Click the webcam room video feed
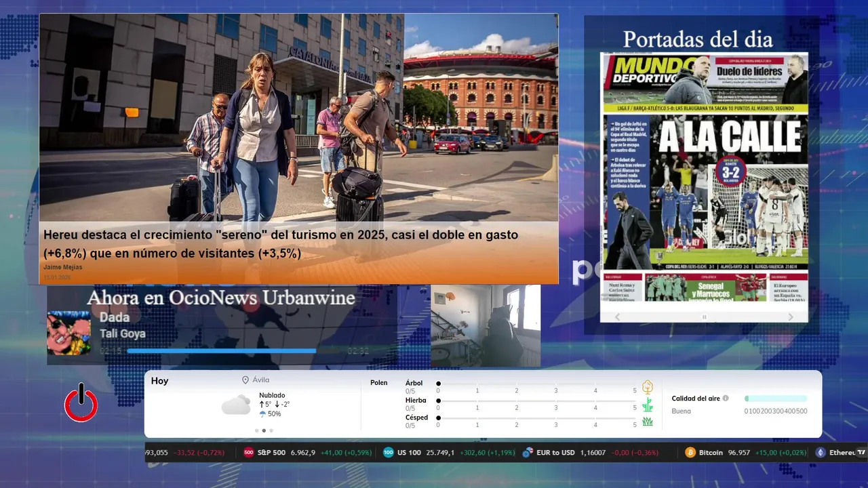868x488 pixels. (x=486, y=325)
